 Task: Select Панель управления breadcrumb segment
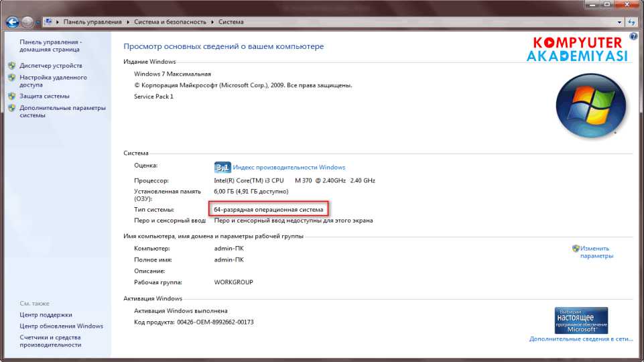coord(92,21)
